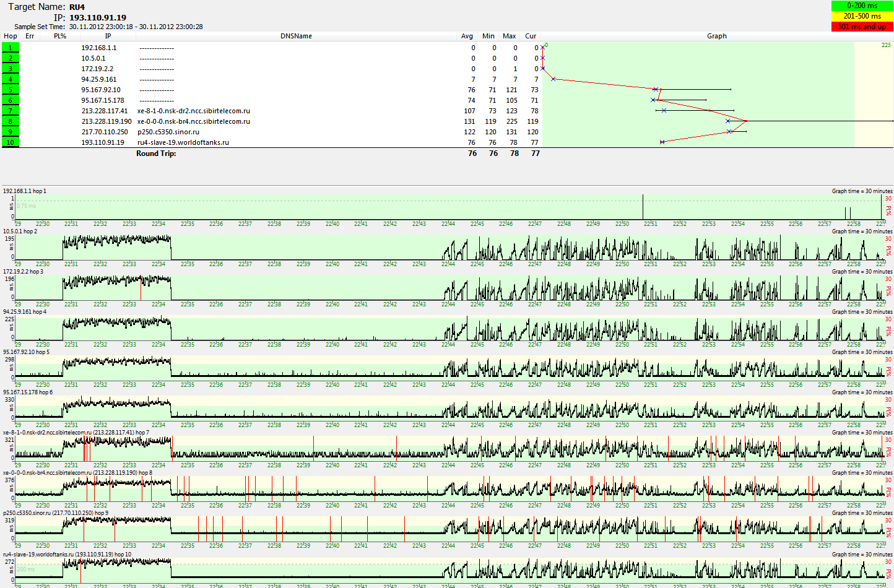Select the IP 213.228.119.190 row entry
The height and width of the screenshot is (588, 894).
point(106,121)
